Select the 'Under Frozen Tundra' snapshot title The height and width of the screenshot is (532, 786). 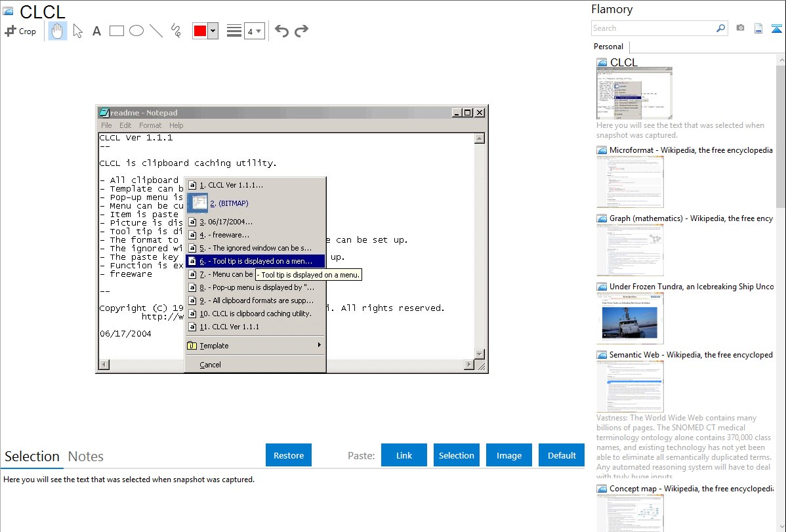coord(692,286)
